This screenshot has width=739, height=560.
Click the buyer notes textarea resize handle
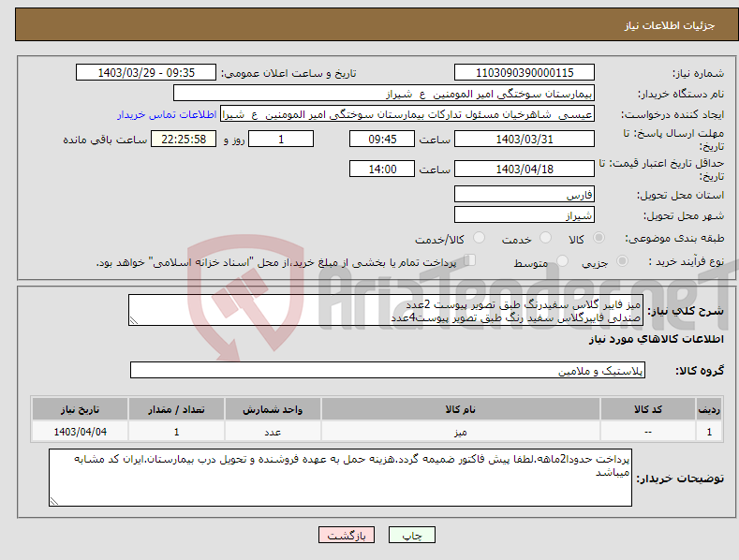tap(54, 501)
